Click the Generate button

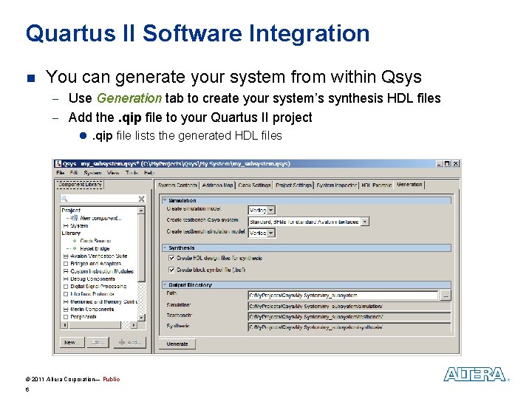click(x=177, y=344)
